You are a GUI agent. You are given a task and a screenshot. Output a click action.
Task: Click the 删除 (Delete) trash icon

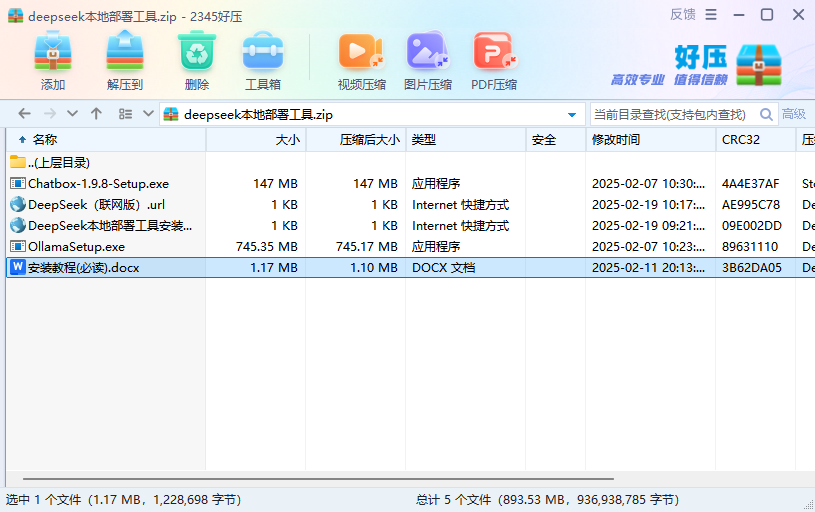pyautogui.click(x=196, y=51)
